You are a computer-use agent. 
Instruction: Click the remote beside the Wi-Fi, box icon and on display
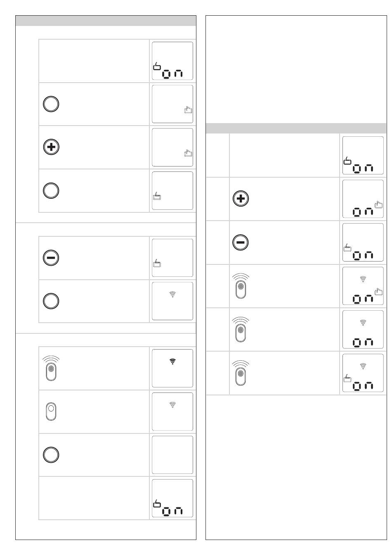[x=241, y=373]
